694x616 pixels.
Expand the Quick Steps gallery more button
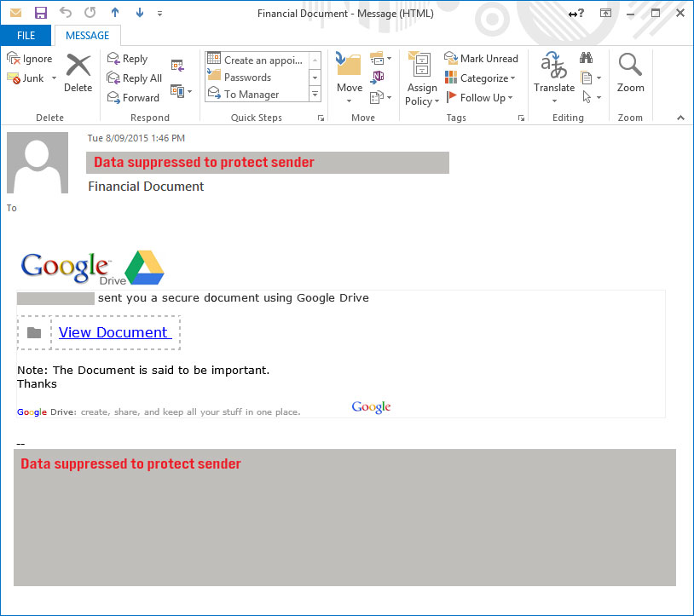(315, 95)
